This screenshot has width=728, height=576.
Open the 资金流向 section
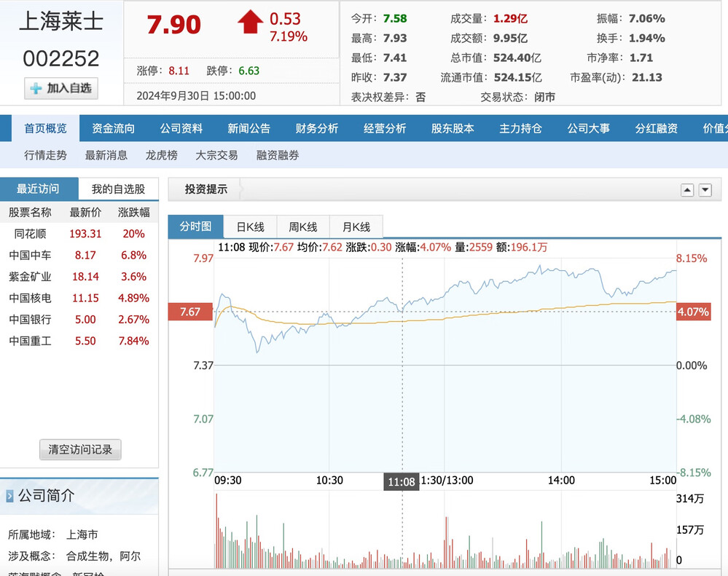(112, 127)
